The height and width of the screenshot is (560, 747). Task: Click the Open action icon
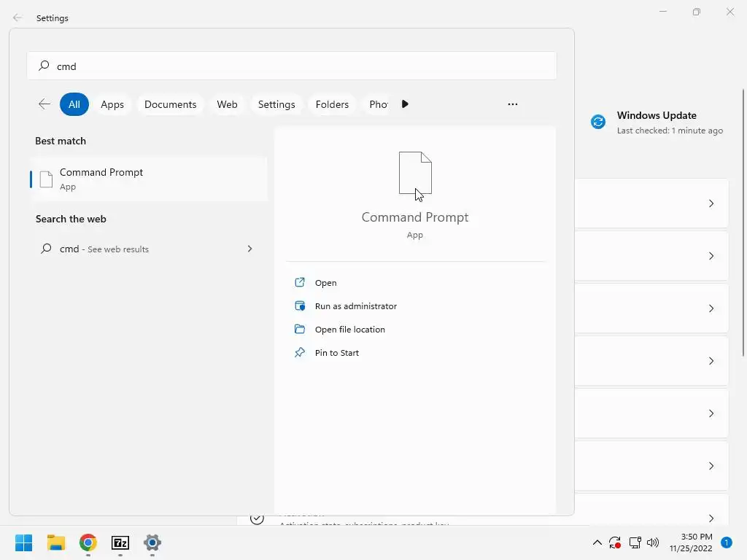(x=300, y=282)
